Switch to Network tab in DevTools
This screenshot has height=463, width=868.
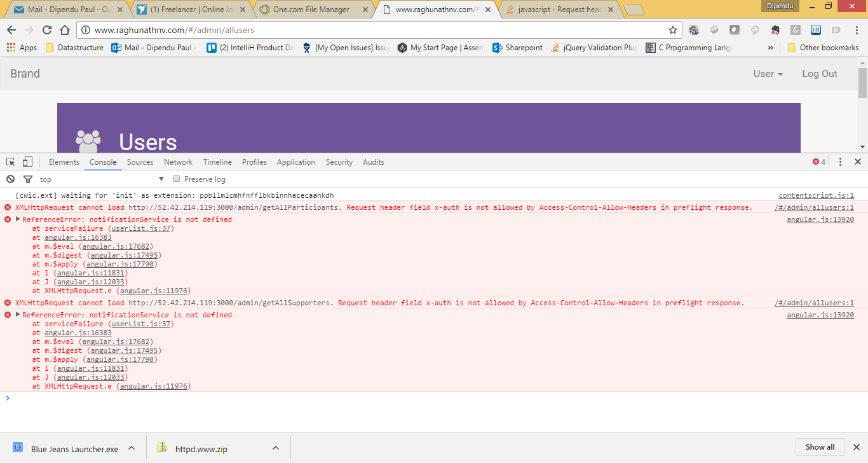[178, 162]
